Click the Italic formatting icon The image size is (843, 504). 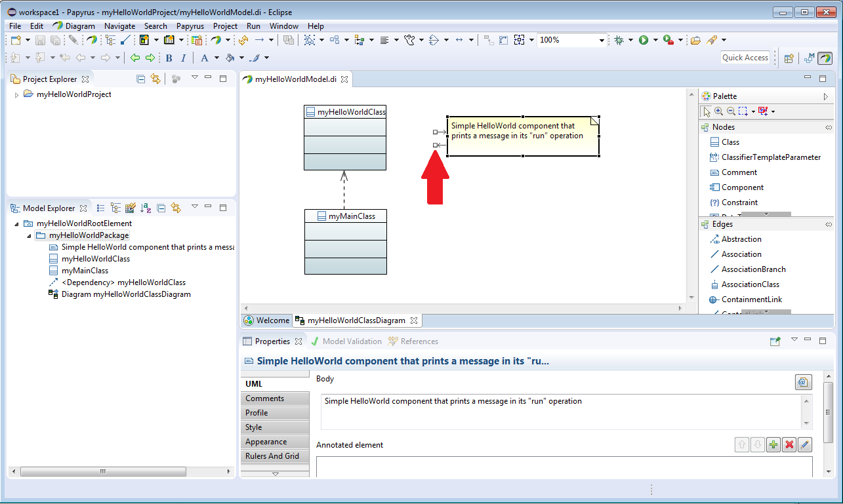(183, 58)
